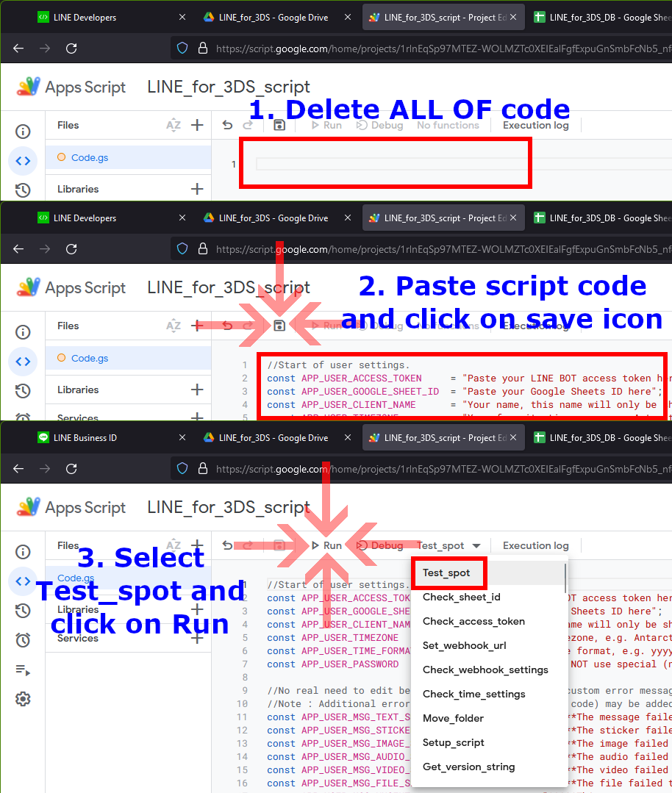Viewport: 672px width, 793px height.
Task: Select Code.gs in the step 2 file list
Action: 128,358
